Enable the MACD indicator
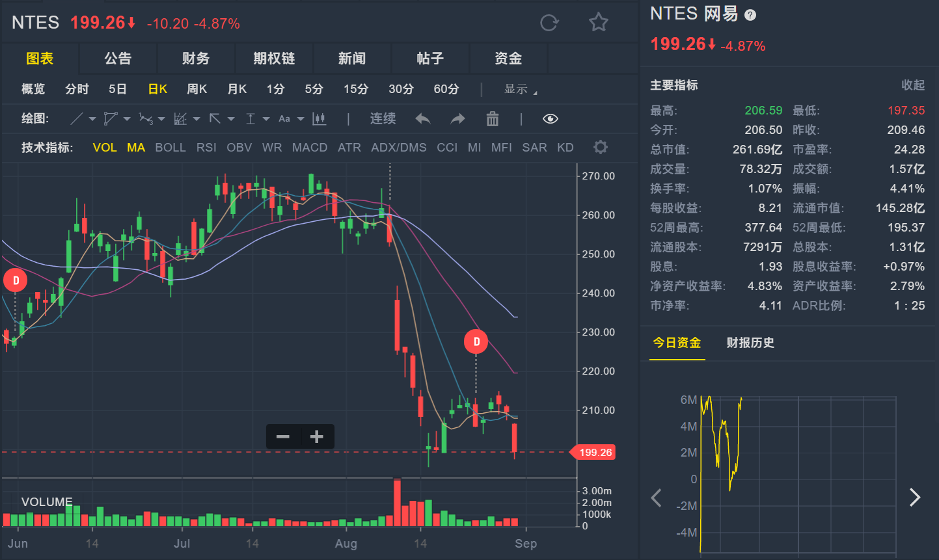Screen dimensions: 939x560 tap(310, 148)
